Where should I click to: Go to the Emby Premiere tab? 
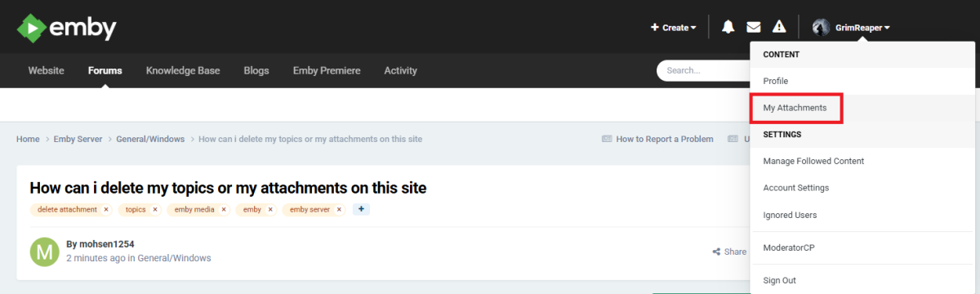(x=327, y=70)
